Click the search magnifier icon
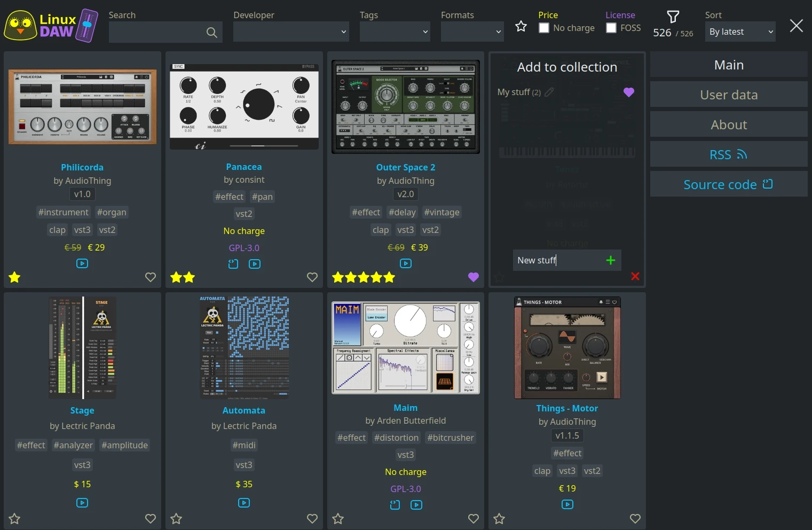The height and width of the screenshot is (530, 812). pyautogui.click(x=212, y=33)
